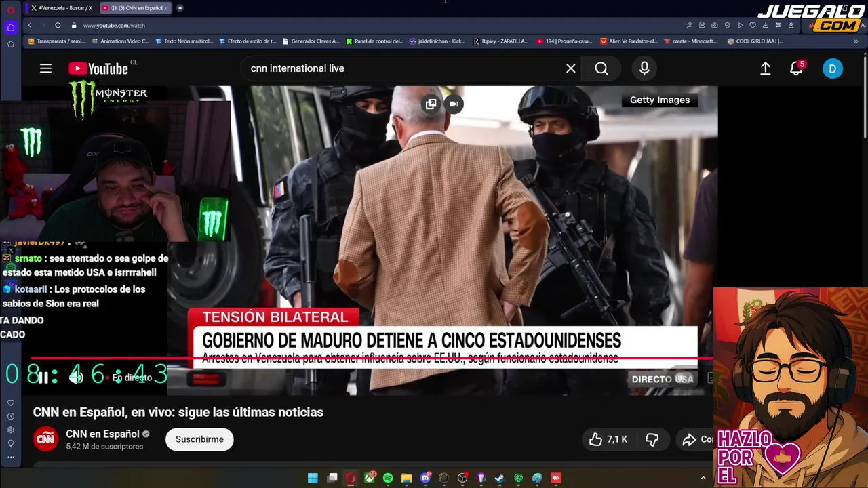Expand the bookmarks bar overflow chevron
Viewport: 868px width, 488px height.
pos(856,41)
